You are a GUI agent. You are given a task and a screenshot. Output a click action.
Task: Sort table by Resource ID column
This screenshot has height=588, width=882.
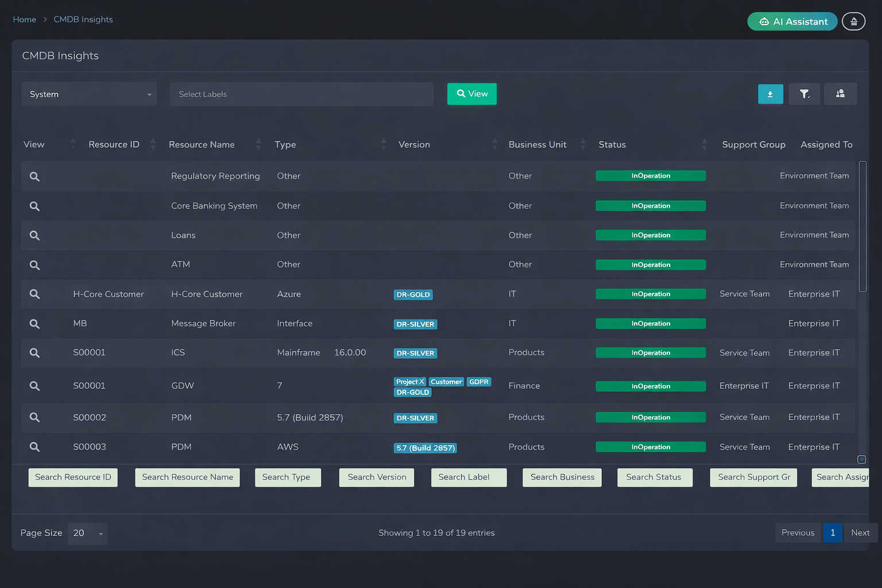click(114, 145)
